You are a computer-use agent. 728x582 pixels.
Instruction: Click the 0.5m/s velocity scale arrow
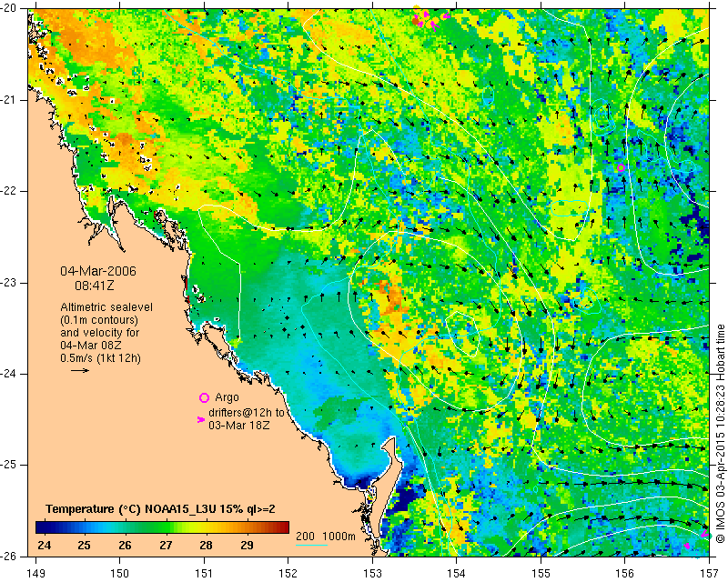pyautogui.click(x=80, y=370)
